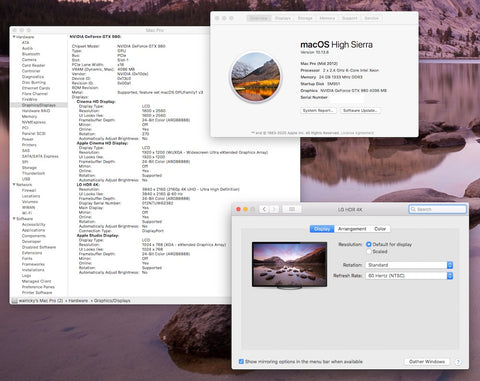Viewport: 480px width, 381px height.
Task: Select Audio in Hardware sidebar
Action: [x=27, y=48]
